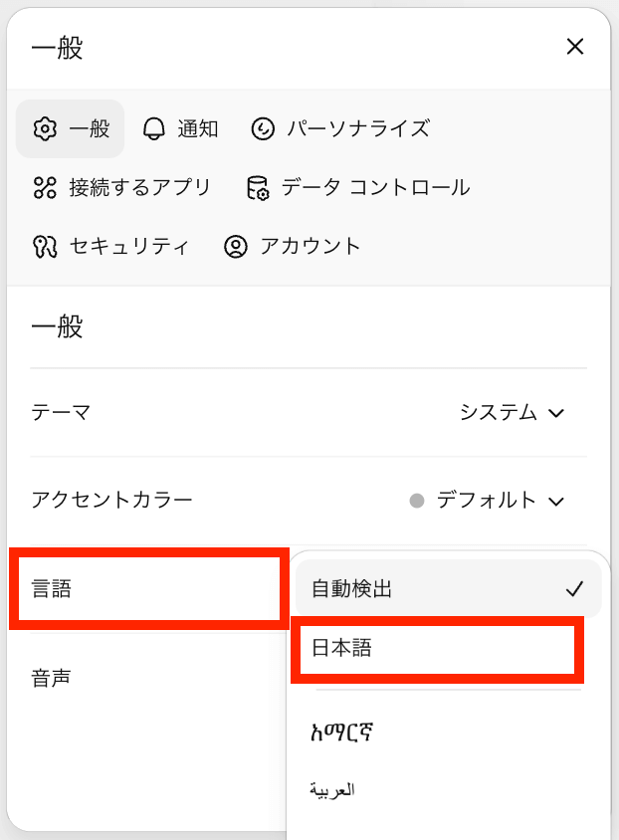This screenshot has width=619, height=840.
Task: Click the chevron next to システム
Action: pyautogui.click(x=556, y=413)
